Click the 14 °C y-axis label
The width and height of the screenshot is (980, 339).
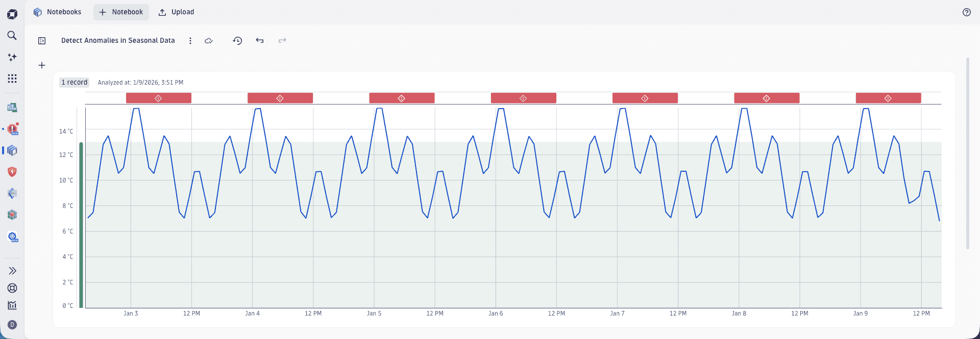[66, 132]
